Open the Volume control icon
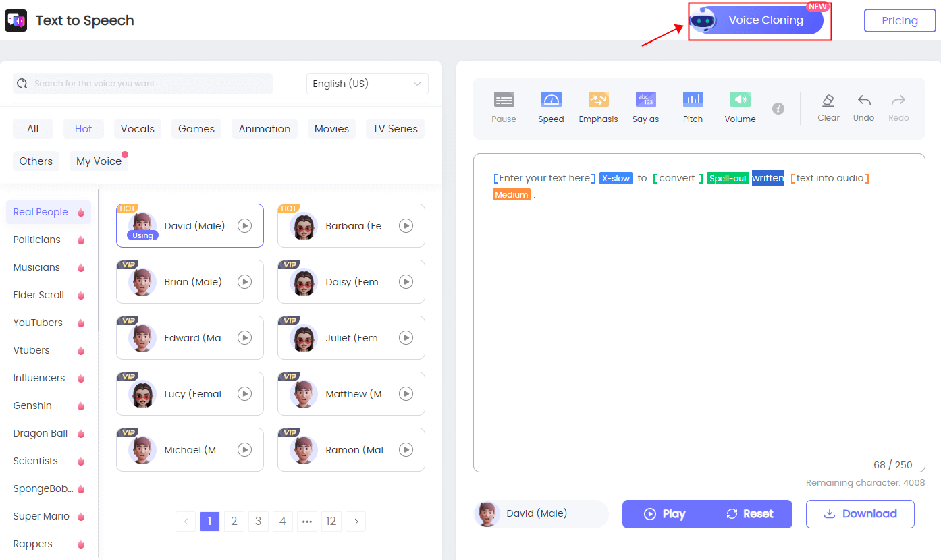 [x=740, y=107]
